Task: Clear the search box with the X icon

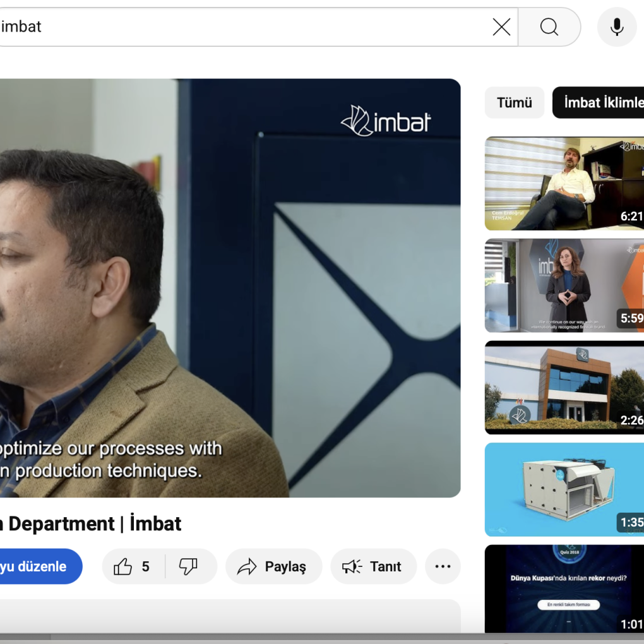Action: point(501,27)
